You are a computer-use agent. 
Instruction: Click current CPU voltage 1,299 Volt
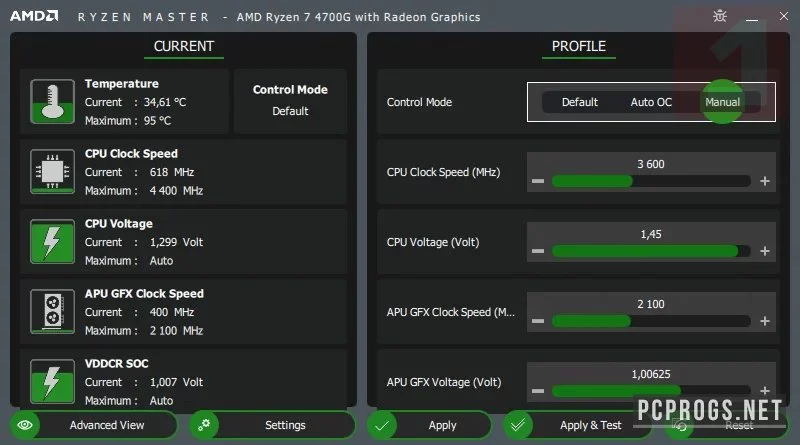(177, 242)
